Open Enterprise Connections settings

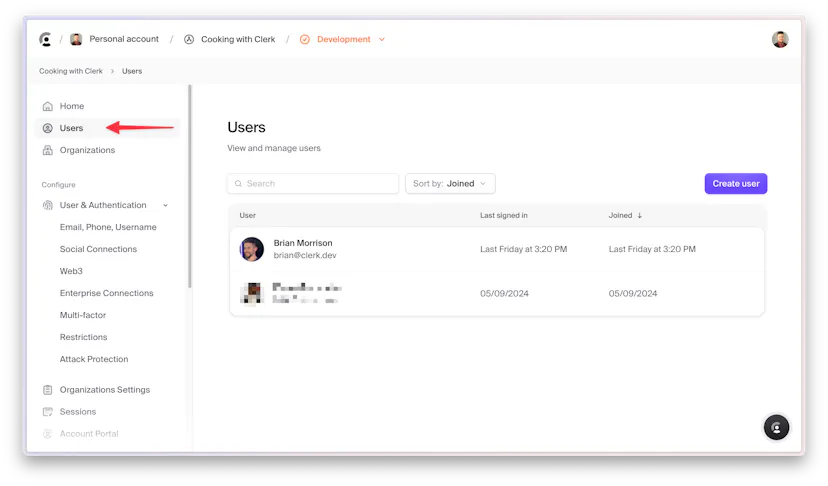106,293
